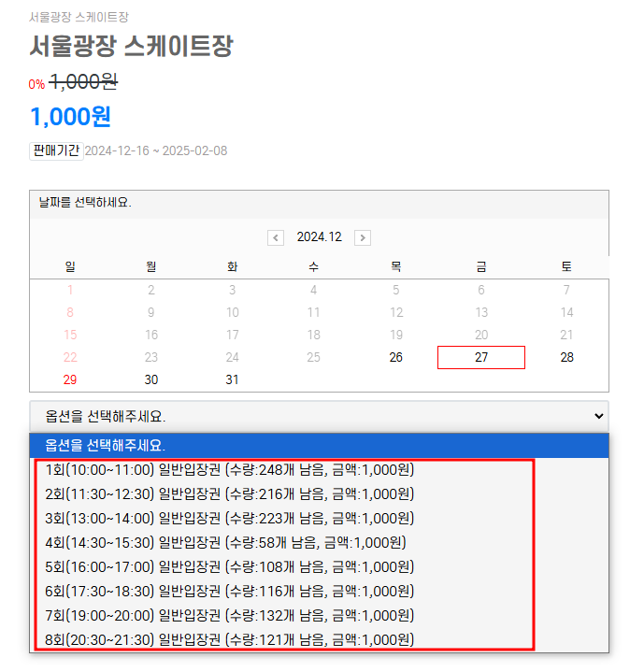Select placeholder option 옵션을 선택해주세요 in list
Viewport: 644px width, 672px height.
[x=319, y=446]
